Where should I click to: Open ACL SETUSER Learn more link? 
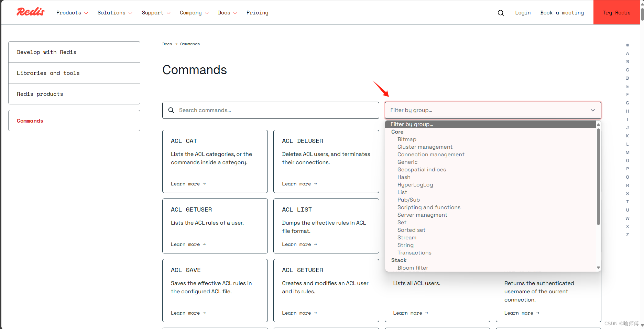[299, 313]
